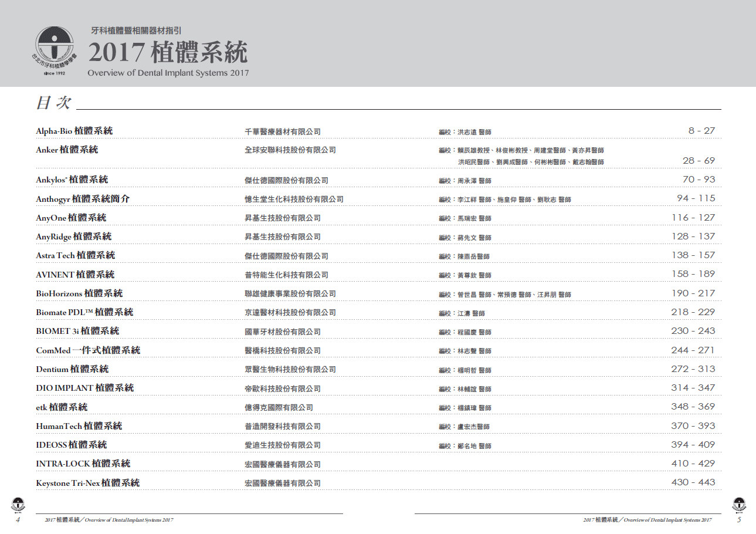Click page range '348 - 369'
The image size is (756, 534).
point(693,407)
